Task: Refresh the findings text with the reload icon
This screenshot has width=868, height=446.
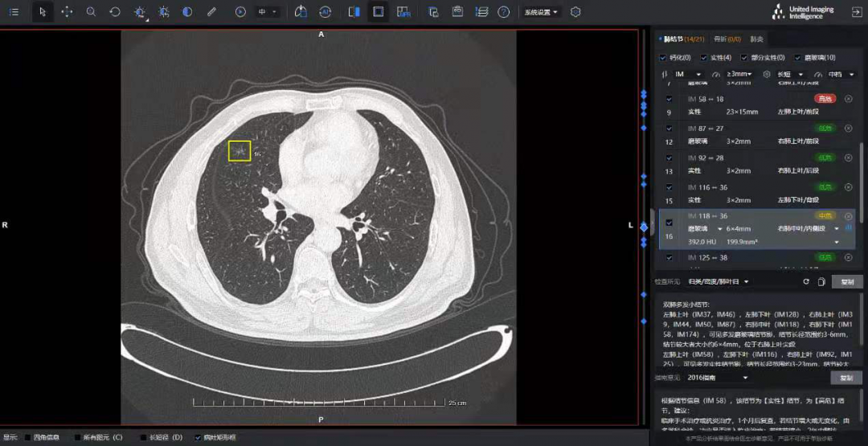Action: coord(807,281)
